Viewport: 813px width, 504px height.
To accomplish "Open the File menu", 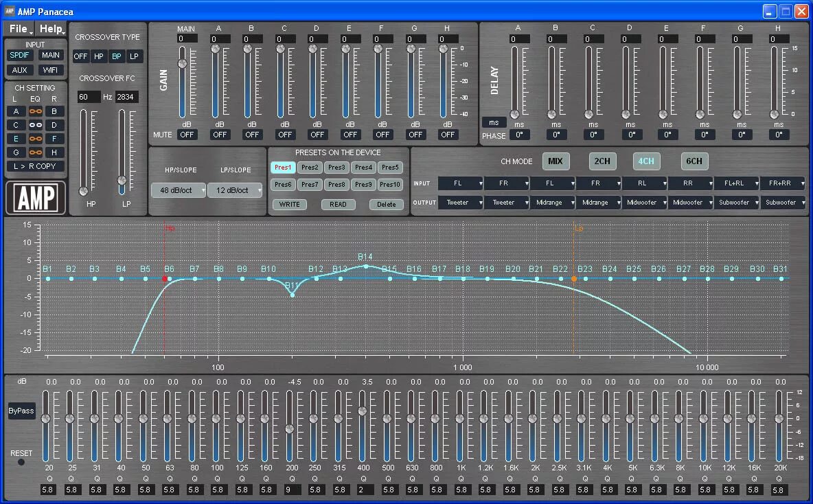I will coord(19,28).
